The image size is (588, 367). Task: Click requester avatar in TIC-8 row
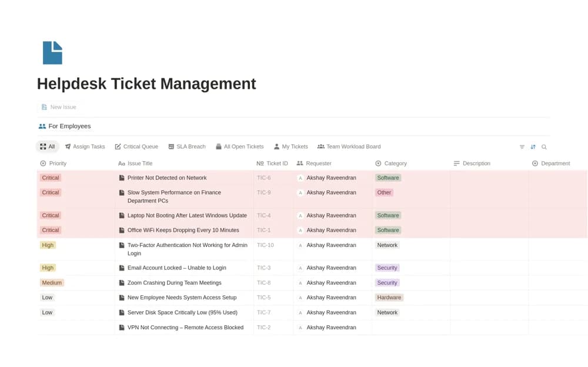(x=300, y=283)
